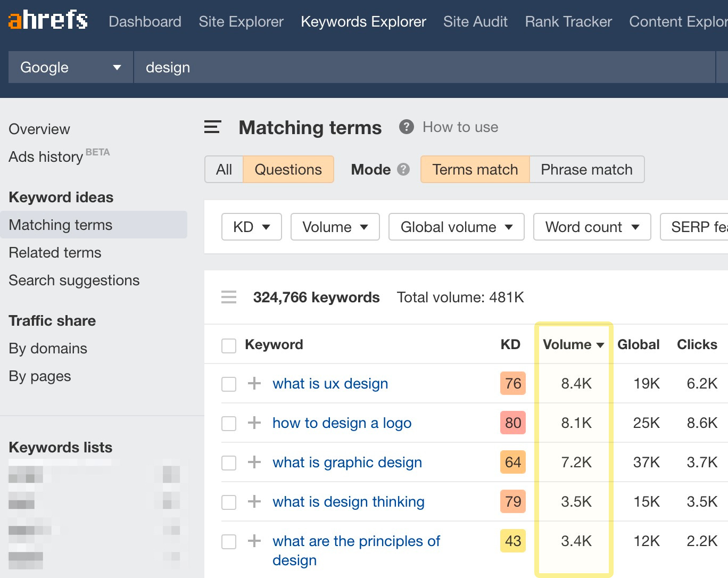Switch to Phrase match mode
Screen dimensions: 728x578
click(x=586, y=169)
